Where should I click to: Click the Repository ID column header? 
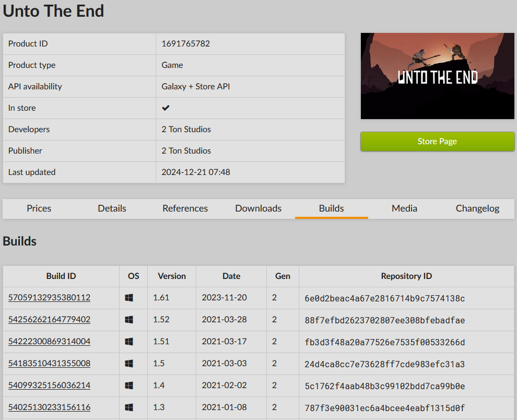(406, 276)
